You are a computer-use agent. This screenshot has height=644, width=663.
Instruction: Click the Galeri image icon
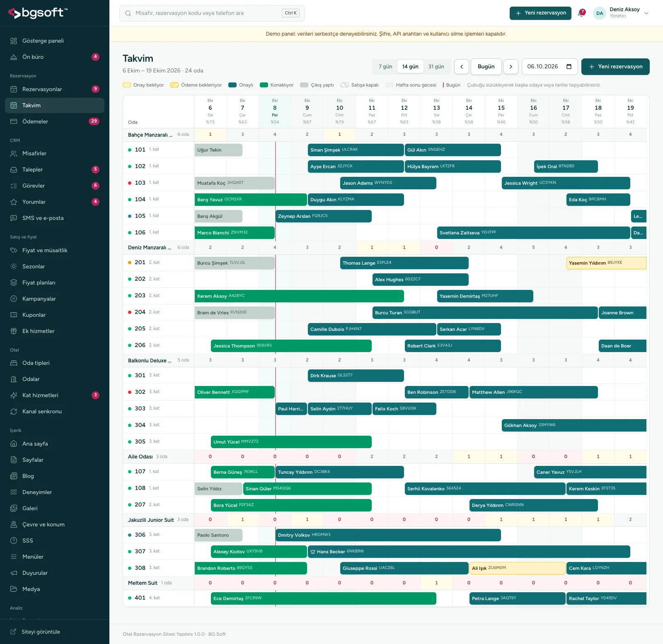coord(14,508)
